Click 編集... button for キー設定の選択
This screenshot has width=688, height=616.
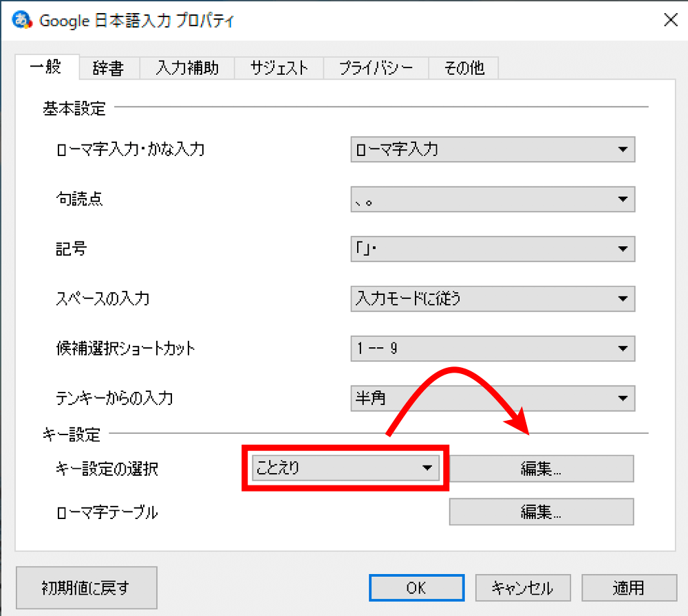[x=541, y=469]
